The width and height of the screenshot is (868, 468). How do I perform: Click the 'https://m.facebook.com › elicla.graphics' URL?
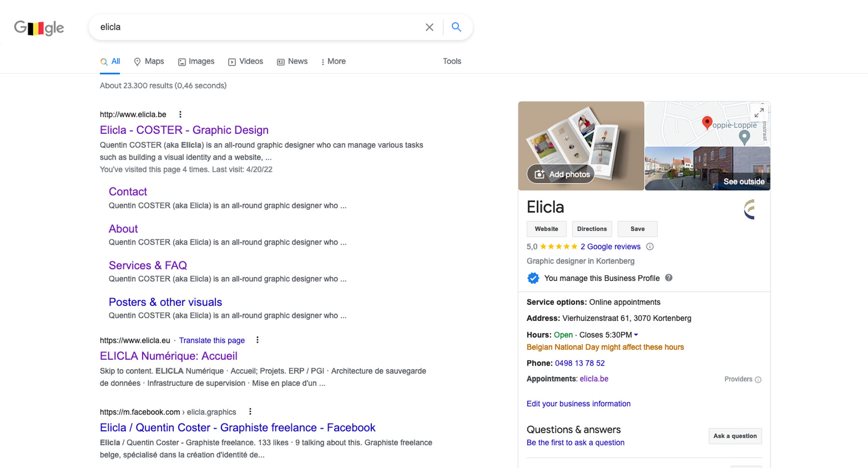coord(168,412)
